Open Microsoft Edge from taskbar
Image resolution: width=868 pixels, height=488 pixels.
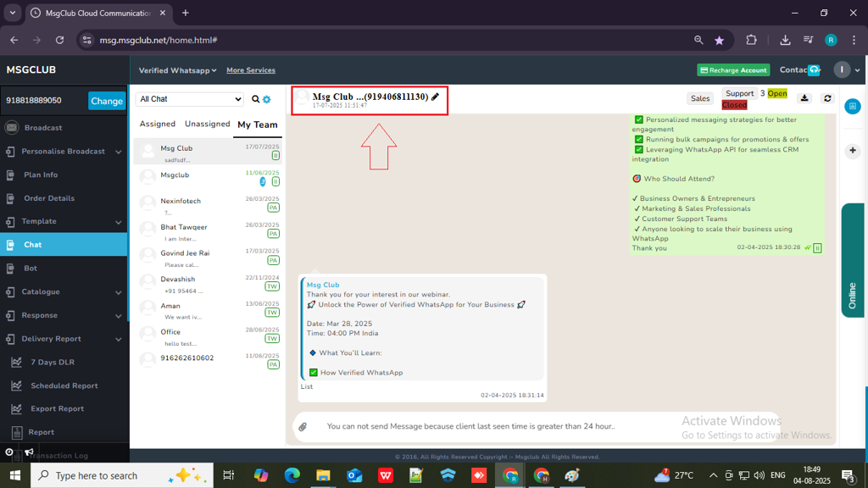292,475
